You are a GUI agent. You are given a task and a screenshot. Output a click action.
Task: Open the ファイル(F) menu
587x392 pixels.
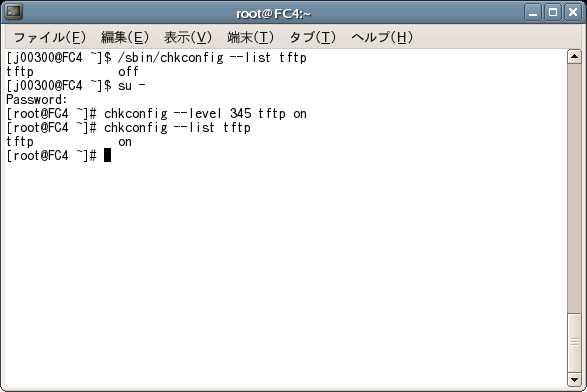[x=50, y=37]
